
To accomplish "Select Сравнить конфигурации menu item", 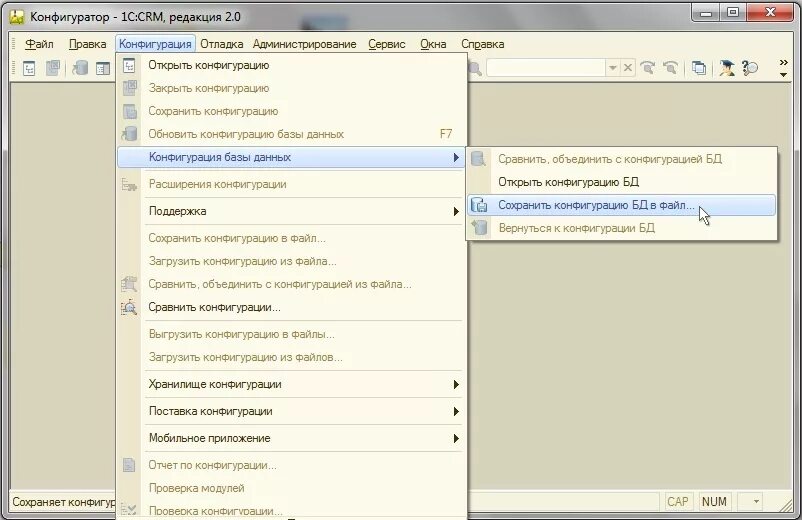I will point(292,307).
